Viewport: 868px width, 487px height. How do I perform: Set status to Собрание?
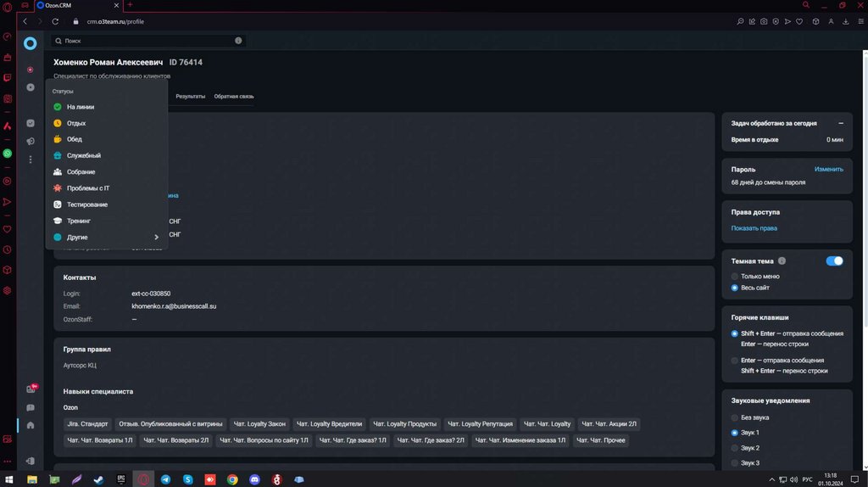point(106,171)
